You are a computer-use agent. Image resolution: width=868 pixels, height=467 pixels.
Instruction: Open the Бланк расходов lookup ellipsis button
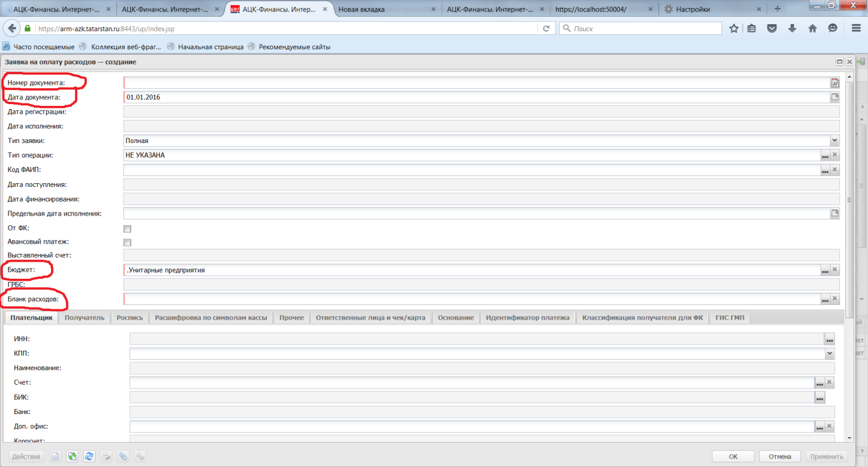(x=825, y=299)
